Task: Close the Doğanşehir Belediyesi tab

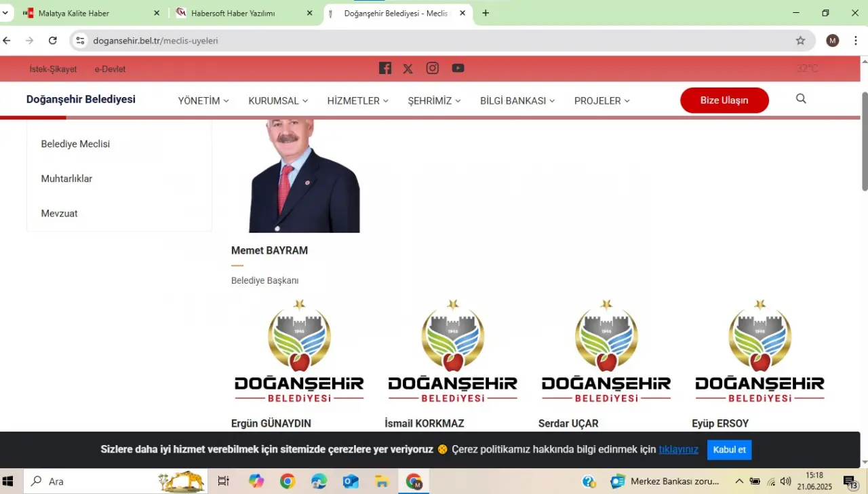Action: point(463,13)
